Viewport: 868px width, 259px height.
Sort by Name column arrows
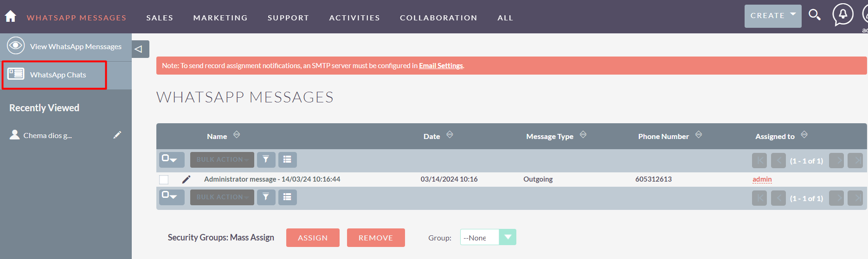[237, 135]
